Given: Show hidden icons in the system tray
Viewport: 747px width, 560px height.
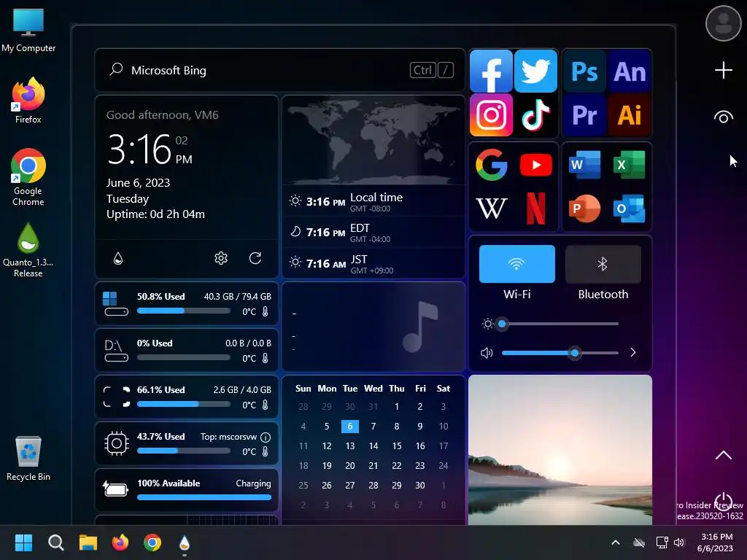Looking at the screenshot, I should point(616,542).
